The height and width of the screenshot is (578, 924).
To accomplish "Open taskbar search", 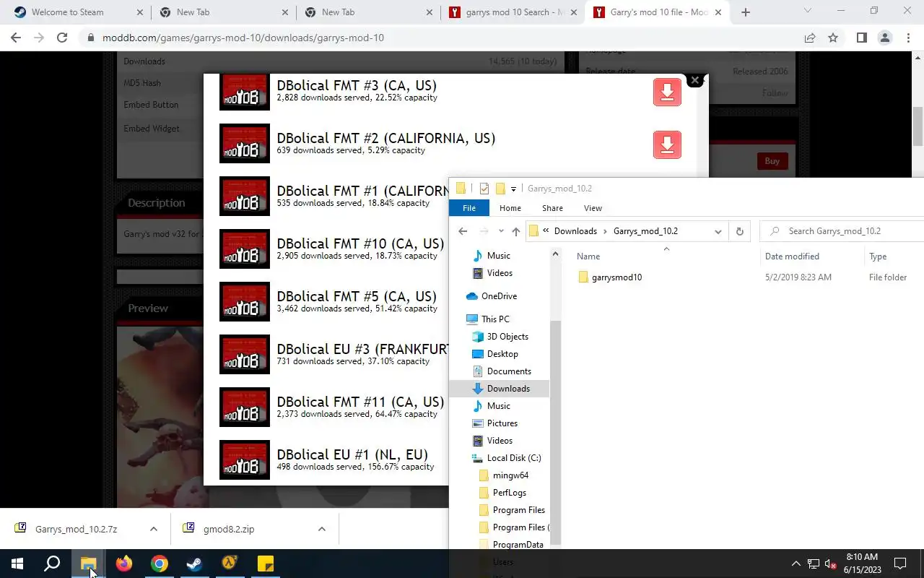I will click(x=52, y=564).
